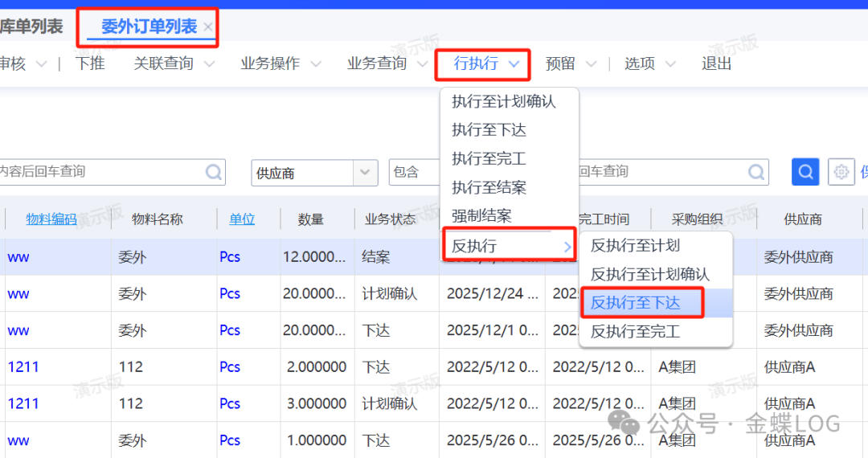The image size is (868, 458).
Task: Click the blue search button
Action: pyautogui.click(x=805, y=172)
